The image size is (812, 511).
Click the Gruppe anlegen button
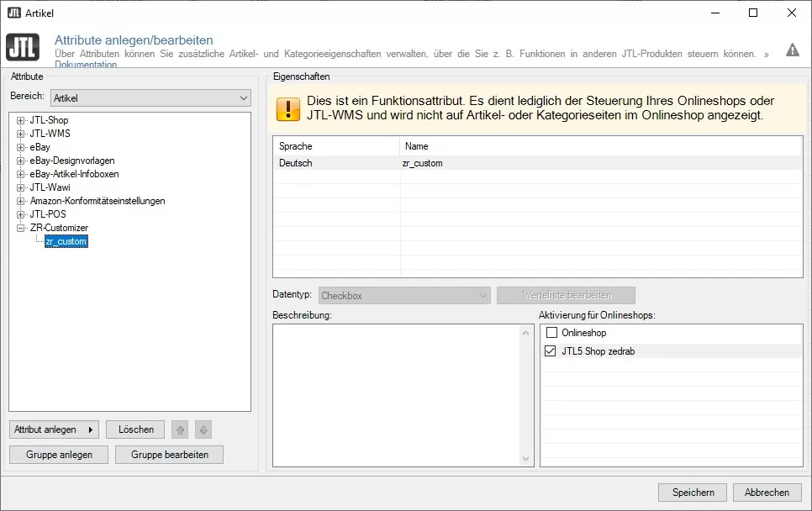(x=58, y=454)
